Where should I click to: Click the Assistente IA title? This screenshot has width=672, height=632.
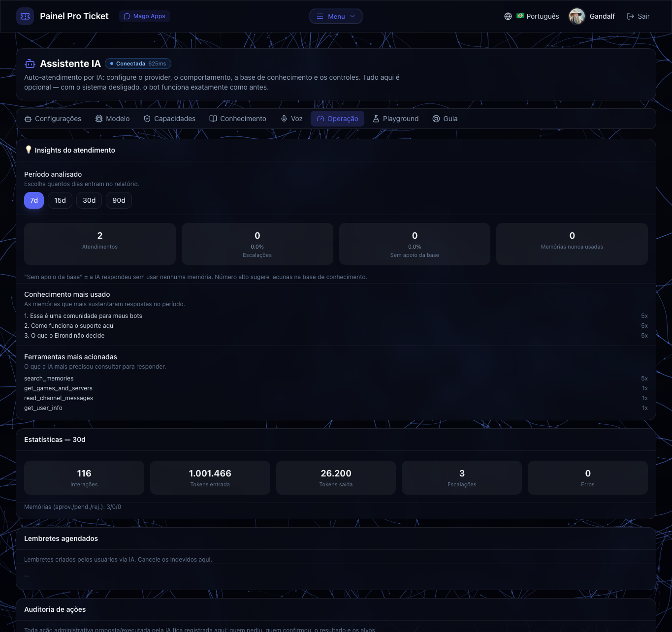(70, 63)
